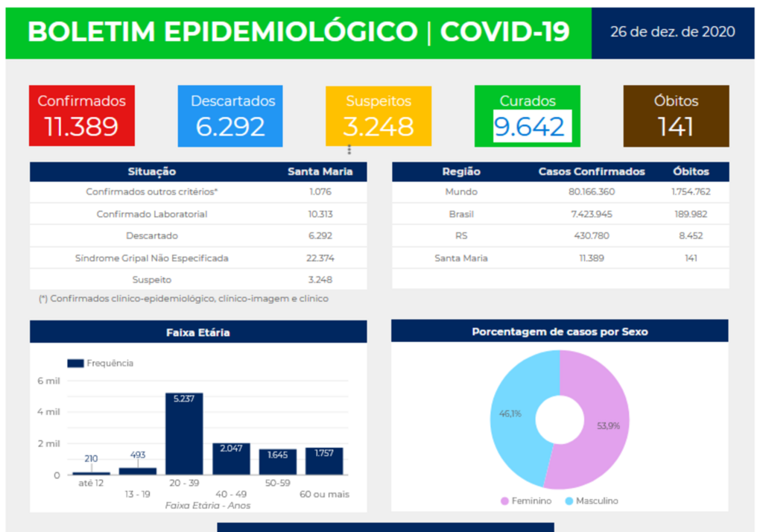Sort by the Situação column header
Screen dimensions: 763x532
[152, 171]
